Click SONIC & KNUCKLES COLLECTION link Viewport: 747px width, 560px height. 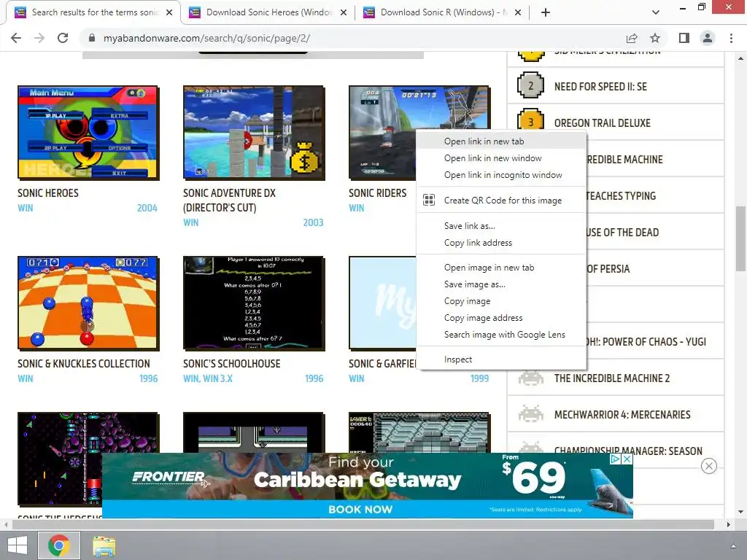tap(84, 363)
